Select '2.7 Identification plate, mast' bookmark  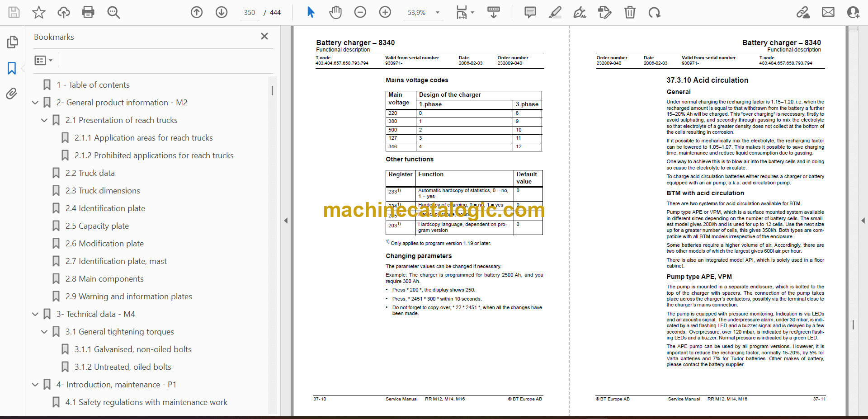[116, 261]
